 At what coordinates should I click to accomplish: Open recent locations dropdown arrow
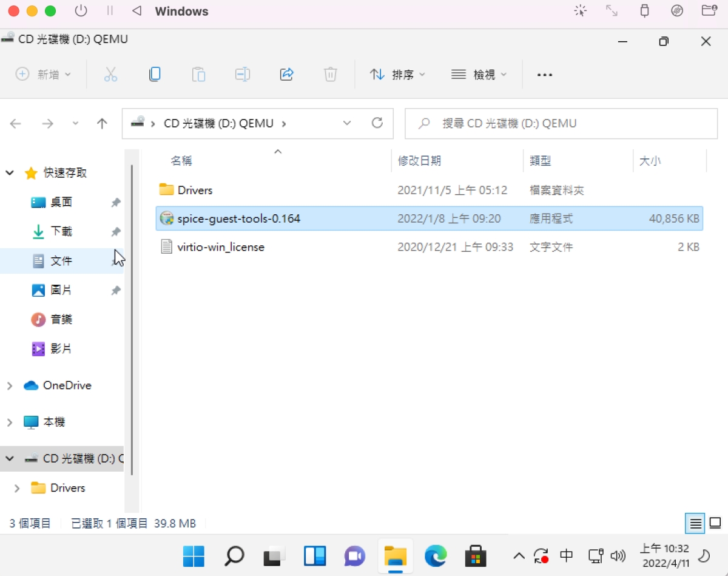click(75, 124)
